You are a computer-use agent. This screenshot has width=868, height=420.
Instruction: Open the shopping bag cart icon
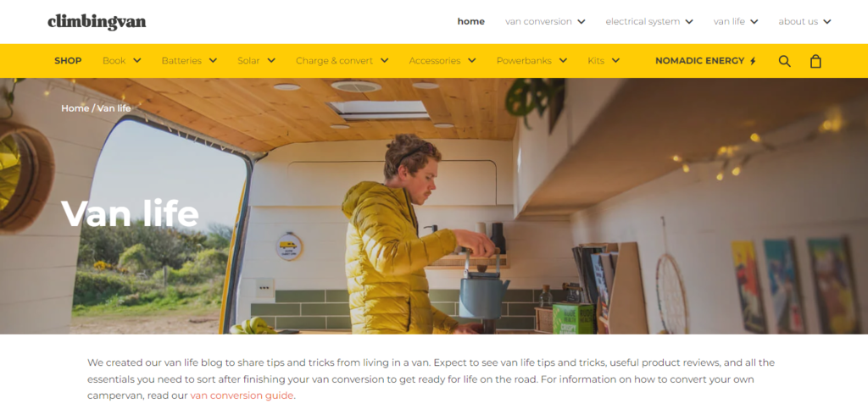tap(815, 61)
